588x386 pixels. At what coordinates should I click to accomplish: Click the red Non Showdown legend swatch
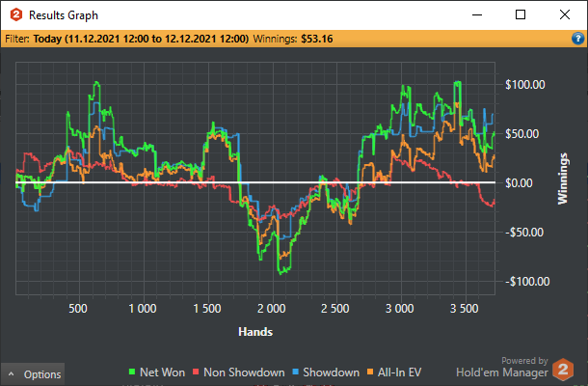(196, 372)
